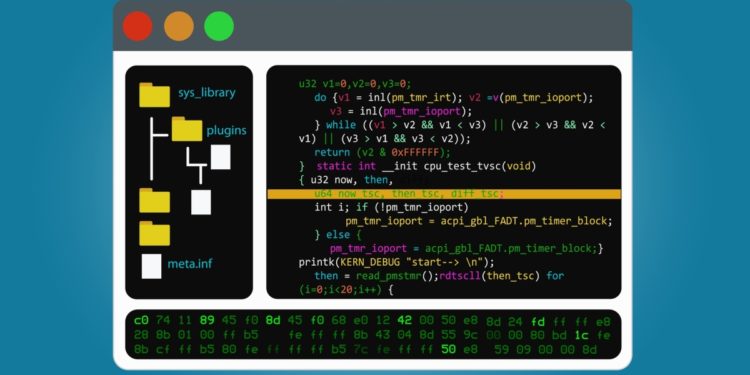Click the line '{ u32 now, then,'
The image size is (750, 375).
coord(345,180)
